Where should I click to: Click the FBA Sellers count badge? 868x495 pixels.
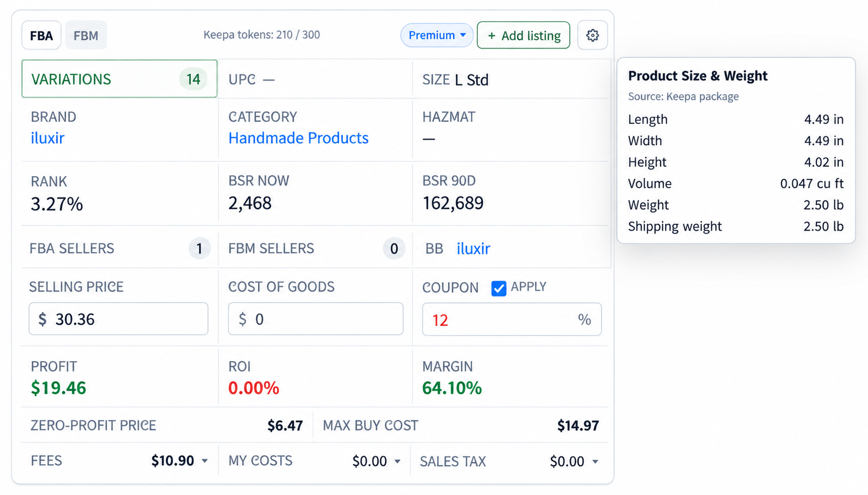click(199, 248)
